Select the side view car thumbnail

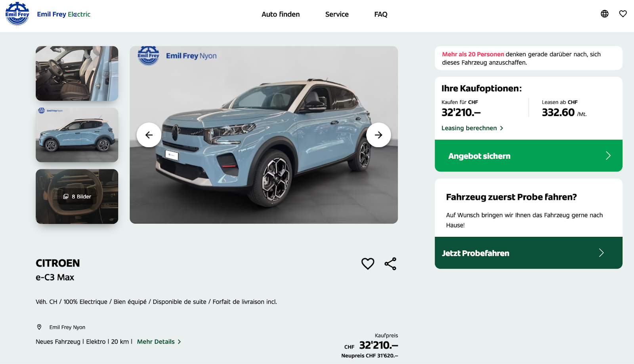(x=77, y=135)
